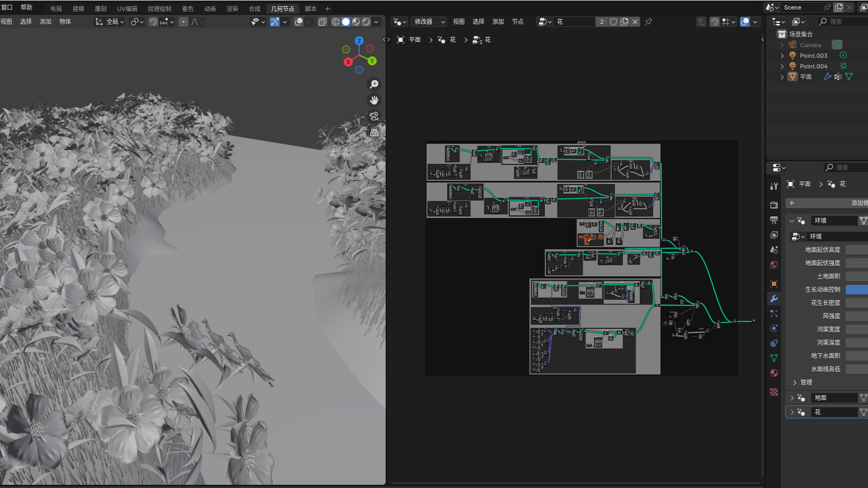Expand Point.003 in the outliner
The height and width of the screenshot is (488, 868).
point(782,56)
